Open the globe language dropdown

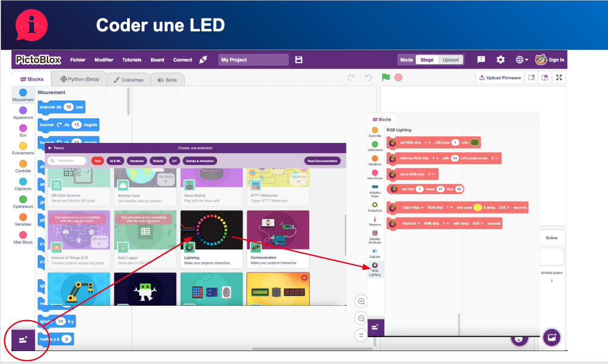(522, 60)
